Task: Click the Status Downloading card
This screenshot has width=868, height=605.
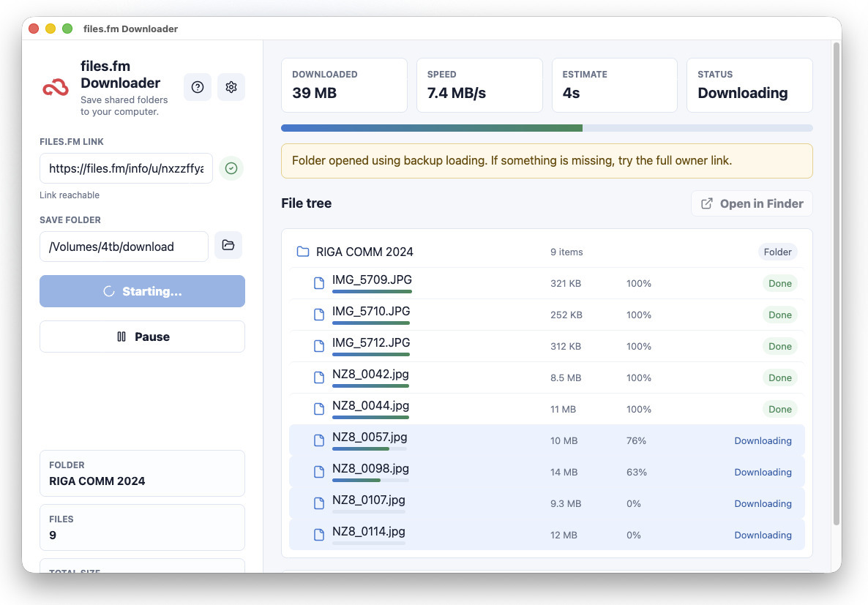Action: coord(749,86)
